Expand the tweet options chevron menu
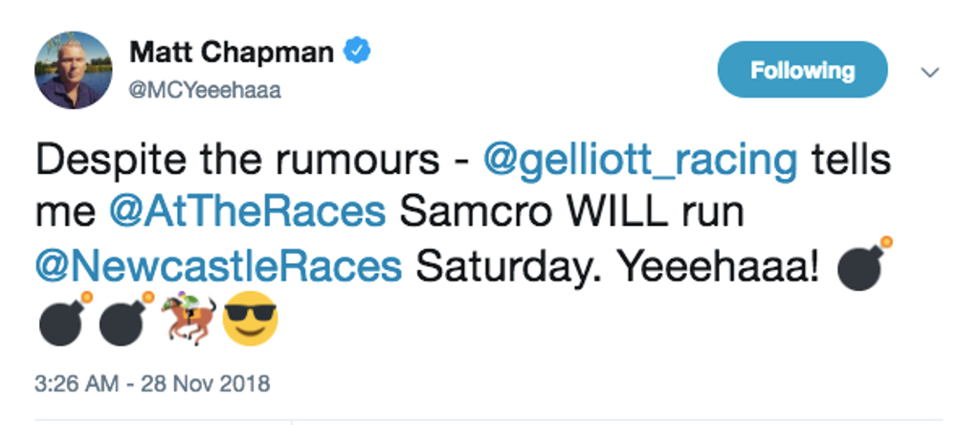 (x=928, y=72)
